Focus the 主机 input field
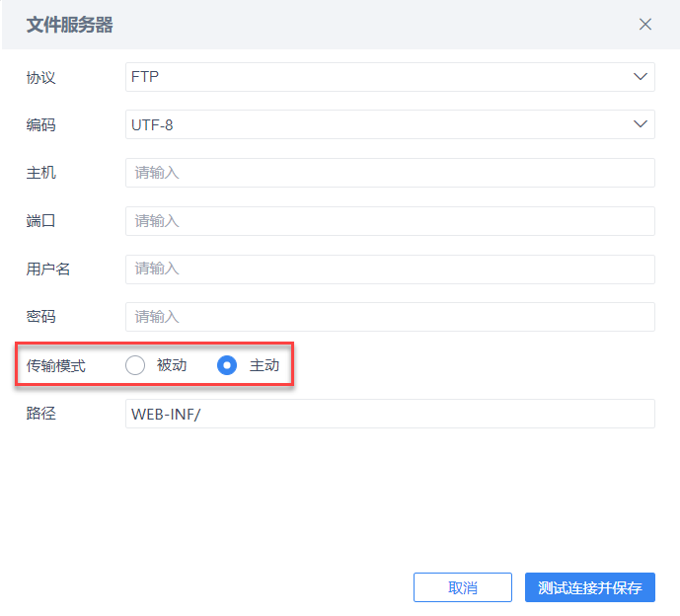Viewport: 680px width, 616px height. [390, 173]
